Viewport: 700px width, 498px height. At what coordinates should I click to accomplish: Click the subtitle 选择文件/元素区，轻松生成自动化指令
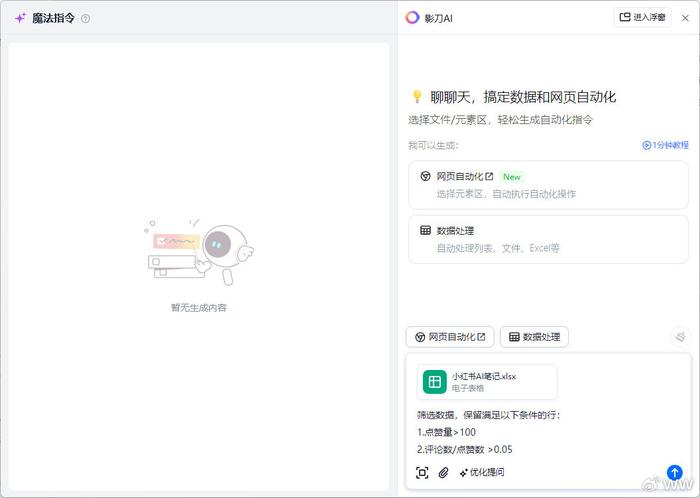click(x=500, y=120)
